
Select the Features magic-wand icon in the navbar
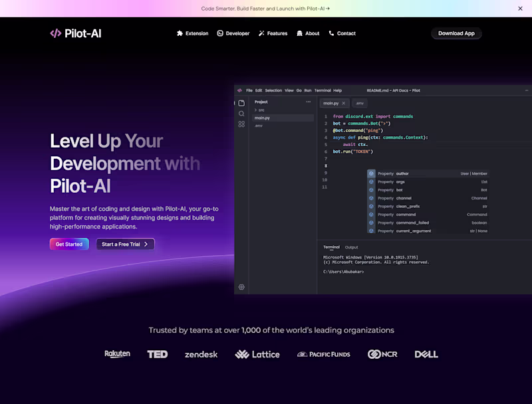261,33
